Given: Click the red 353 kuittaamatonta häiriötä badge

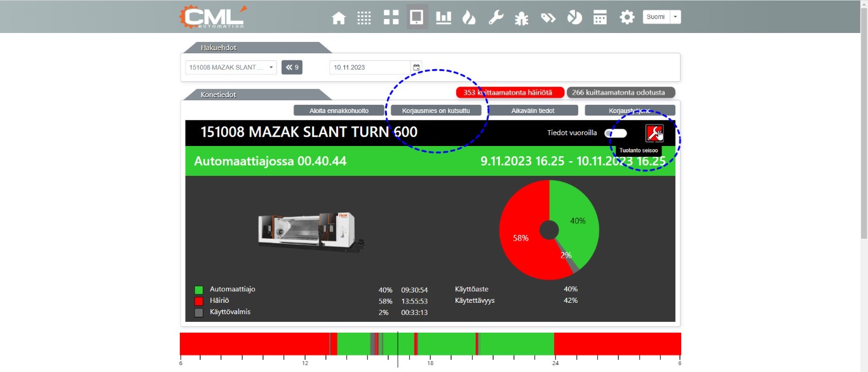Looking at the screenshot, I should pyautogui.click(x=510, y=93).
